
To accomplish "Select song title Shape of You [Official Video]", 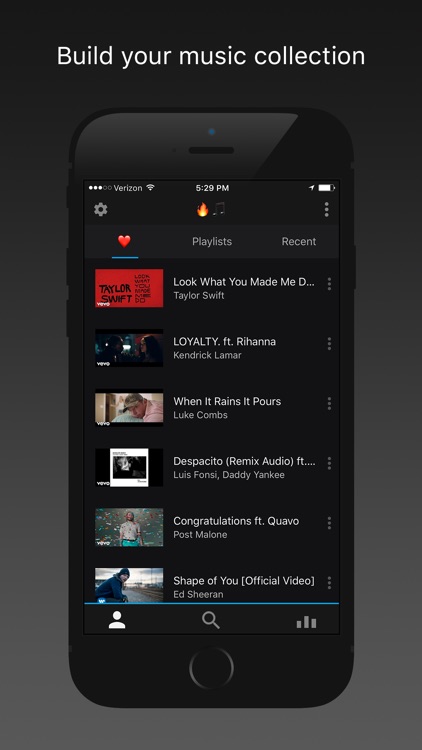I will pos(244,581).
